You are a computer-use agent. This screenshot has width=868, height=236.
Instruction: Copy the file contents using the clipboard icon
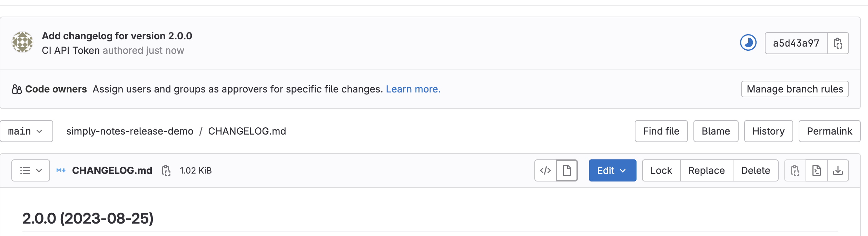coord(795,170)
